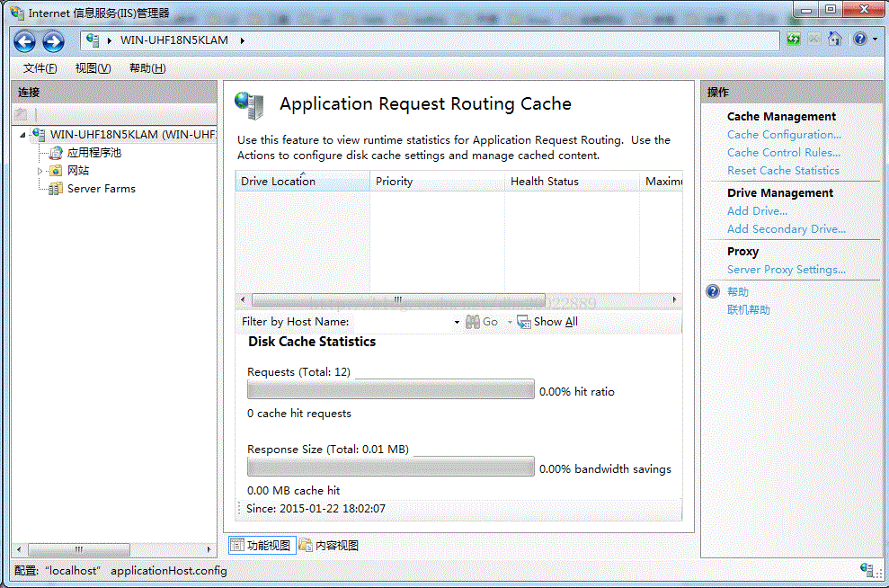Sort by Health Status column header
Screen dimensions: 889x588
coord(572,181)
